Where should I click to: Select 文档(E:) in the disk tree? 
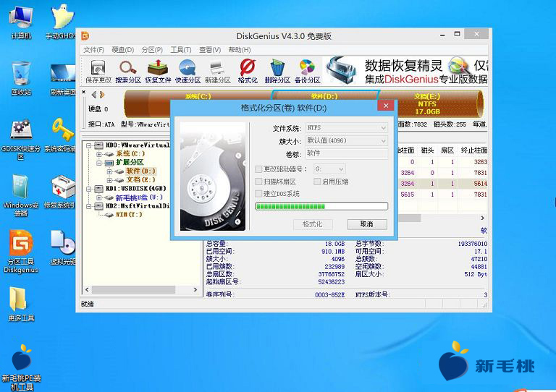pyautogui.click(x=140, y=180)
